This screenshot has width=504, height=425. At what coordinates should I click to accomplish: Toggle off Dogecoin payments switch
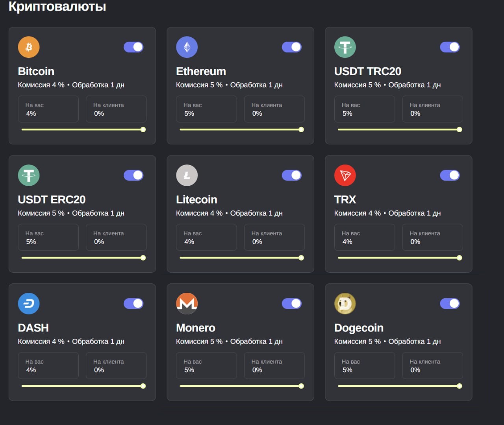point(450,304)
